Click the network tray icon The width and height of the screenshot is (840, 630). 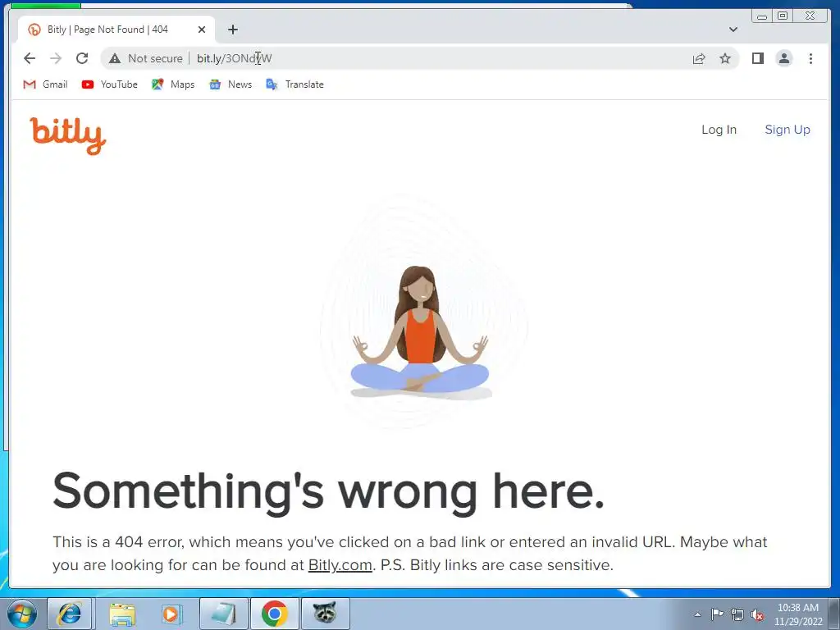[x=737, y=614]
